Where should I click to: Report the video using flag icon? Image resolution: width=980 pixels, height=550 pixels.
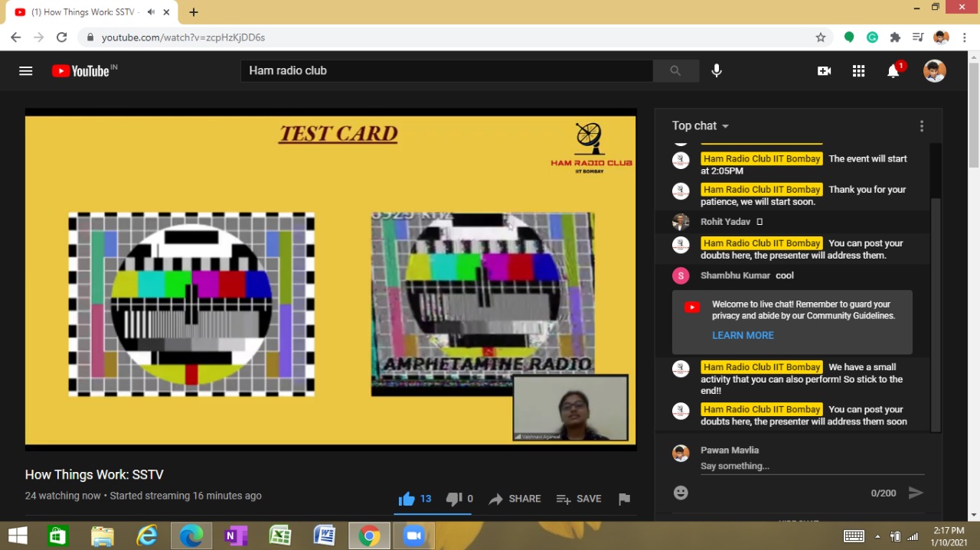pos(624,499)
